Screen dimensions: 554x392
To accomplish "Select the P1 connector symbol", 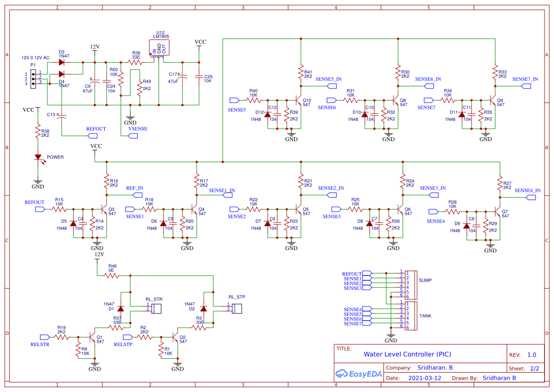I will (33, 79).
